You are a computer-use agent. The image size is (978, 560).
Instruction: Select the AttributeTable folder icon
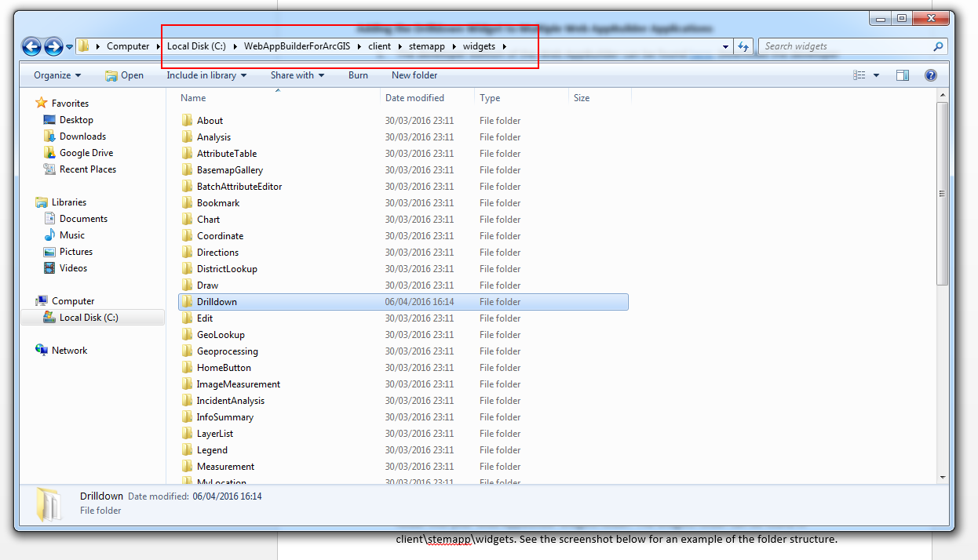(x=187, y=154)
